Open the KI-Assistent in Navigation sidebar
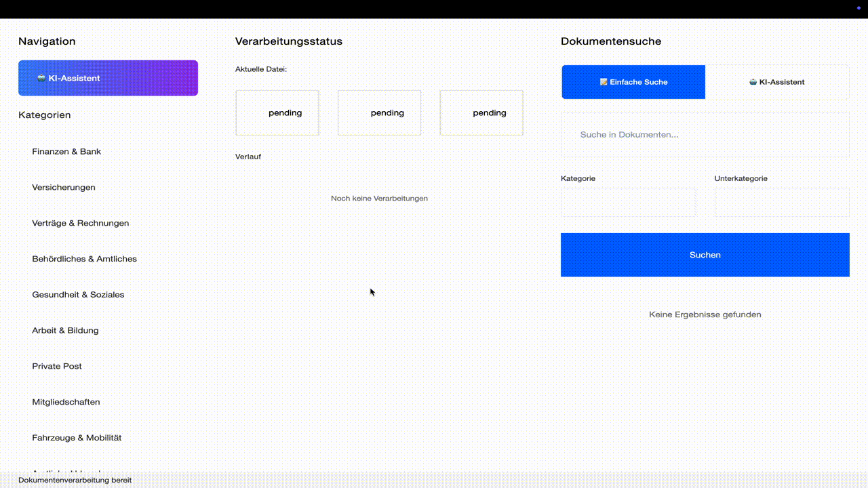 coord(108,78)
